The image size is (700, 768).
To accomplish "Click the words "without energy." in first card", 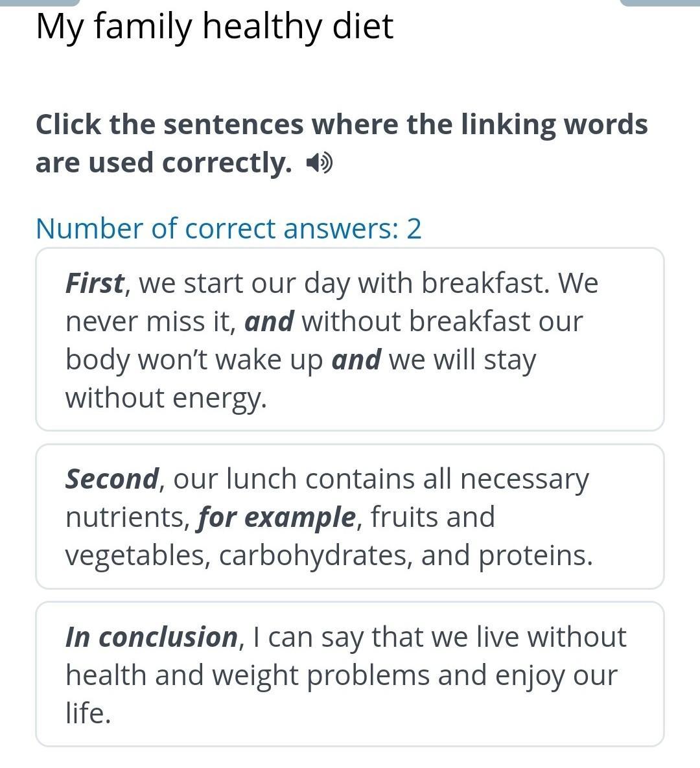I will click(x=166, y=397).
